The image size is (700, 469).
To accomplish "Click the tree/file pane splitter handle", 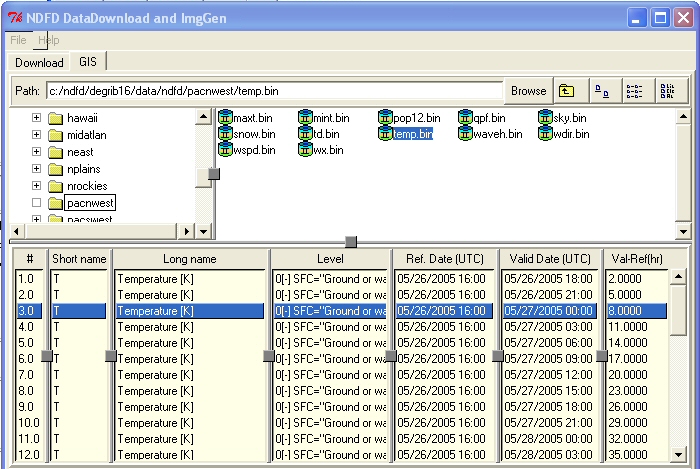I will [x=214, y=174].
